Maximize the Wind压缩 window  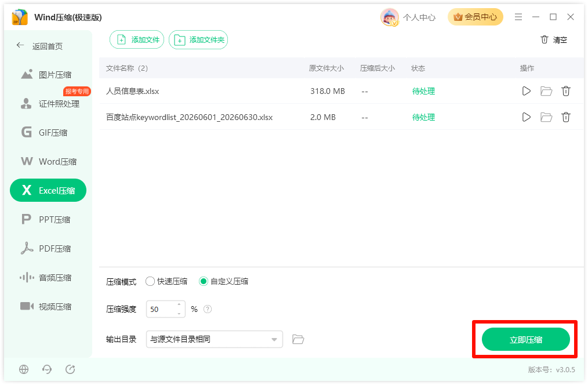553,17
